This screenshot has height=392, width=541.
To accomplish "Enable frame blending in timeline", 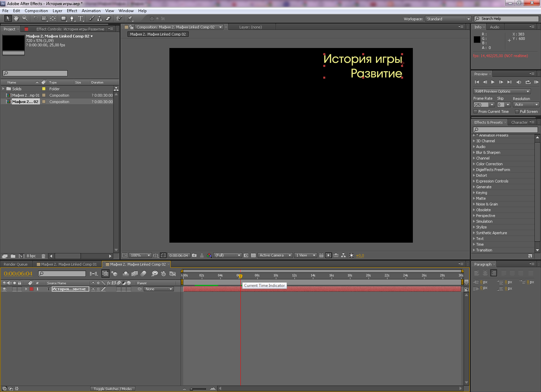I will coord(135,273).
